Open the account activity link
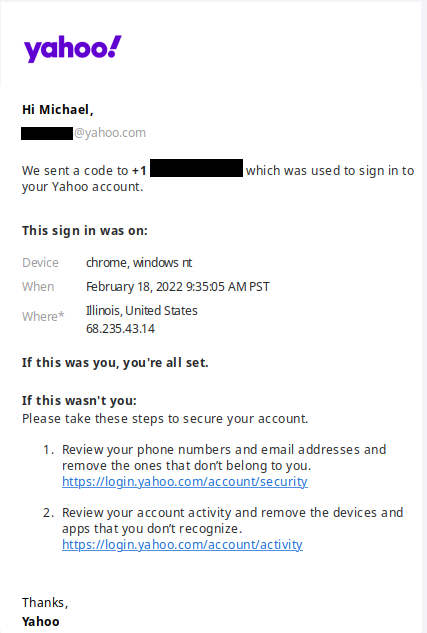 182,545
